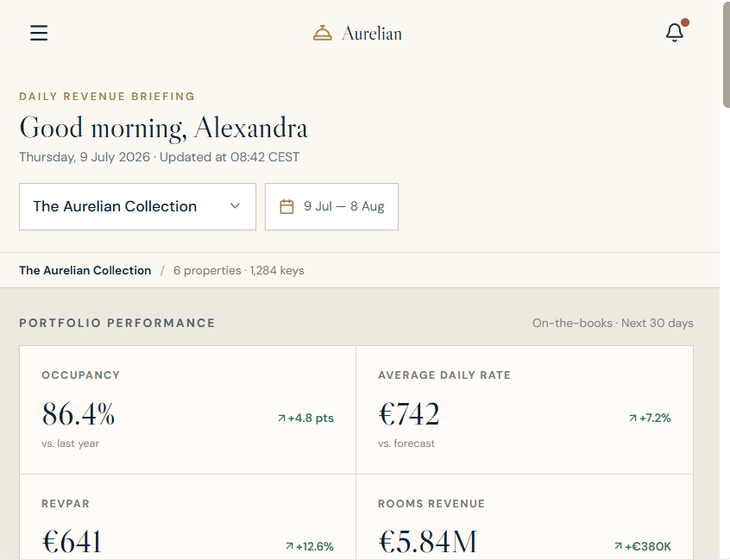
Task: Click the 'Good morning, Alexandra' heading
Action: coord(163,128)
